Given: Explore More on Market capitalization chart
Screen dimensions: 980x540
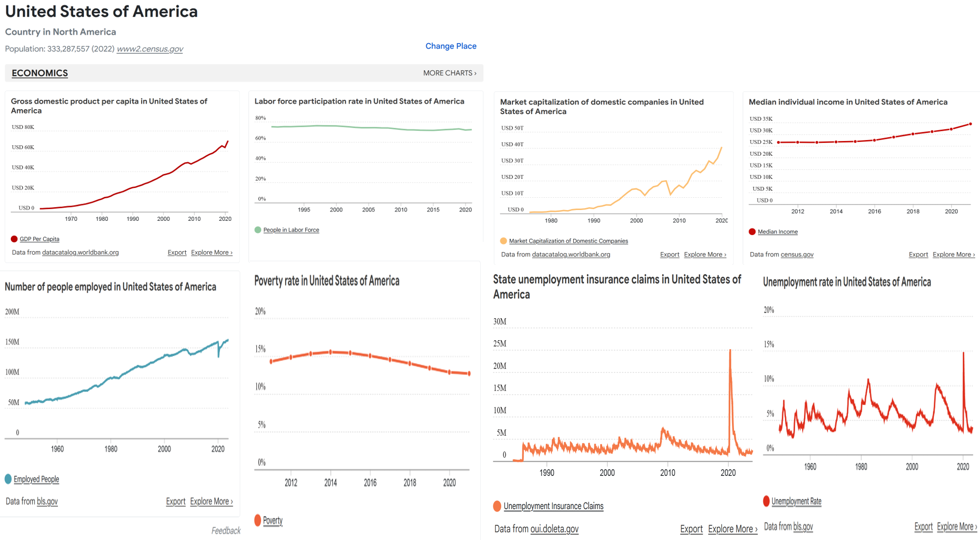Looking at the screenshot, I should click(x=705, y=255).
